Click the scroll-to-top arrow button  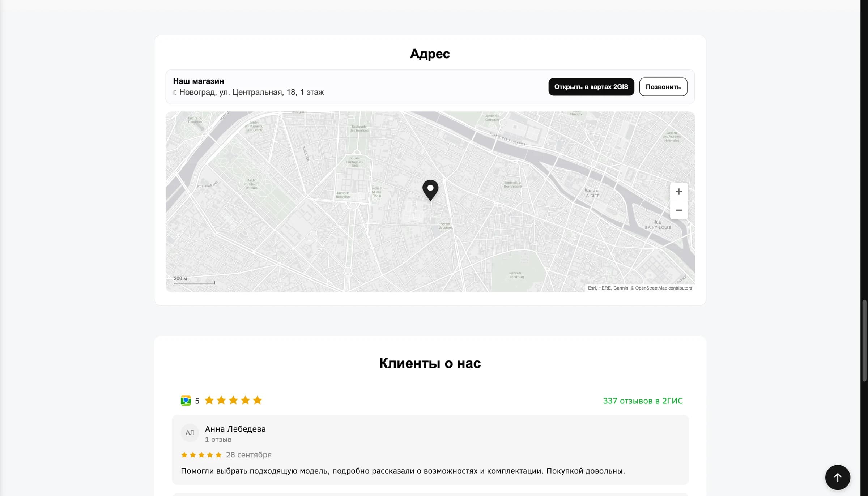coord(837,477)
